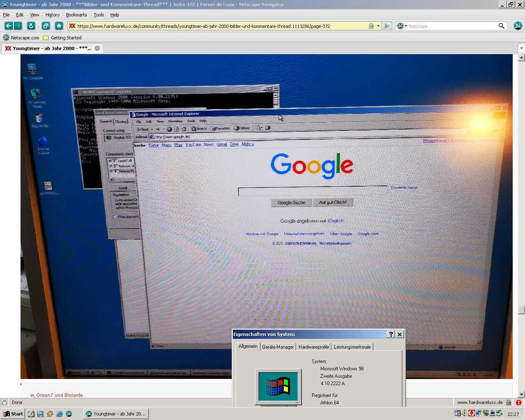
Task: Go back with the Back arrow button
Action: pos(8,26)
